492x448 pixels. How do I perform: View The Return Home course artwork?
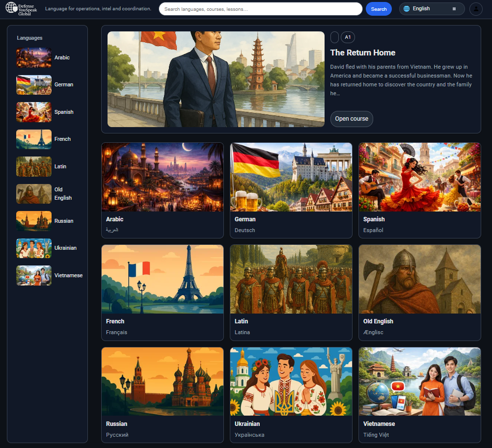click(x=216, y=79)
